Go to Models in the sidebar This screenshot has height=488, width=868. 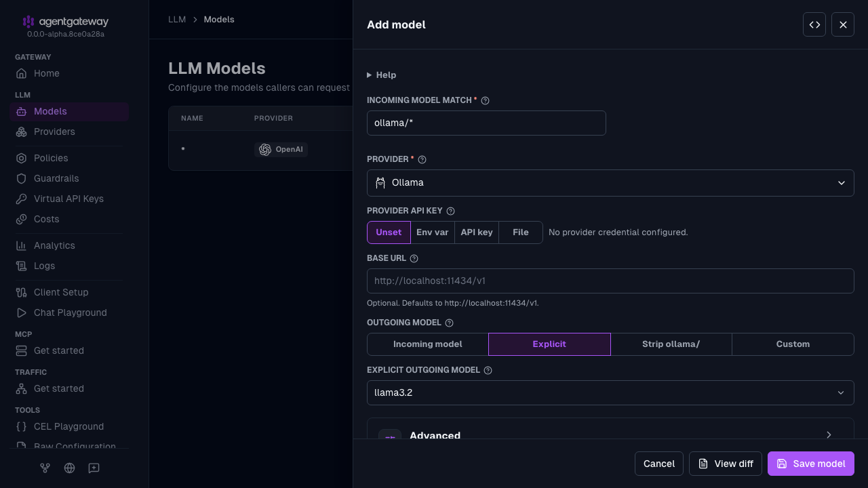[69, 111]
